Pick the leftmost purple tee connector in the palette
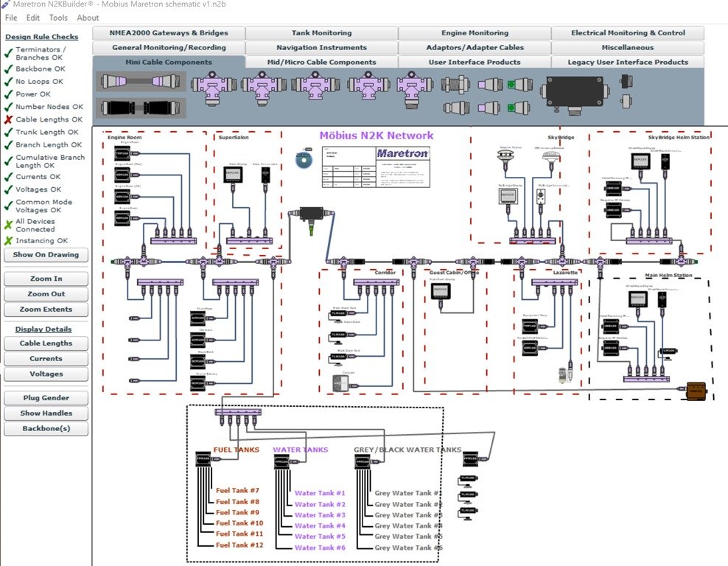Viewport: 728px width, 566px height. [214, 88]
